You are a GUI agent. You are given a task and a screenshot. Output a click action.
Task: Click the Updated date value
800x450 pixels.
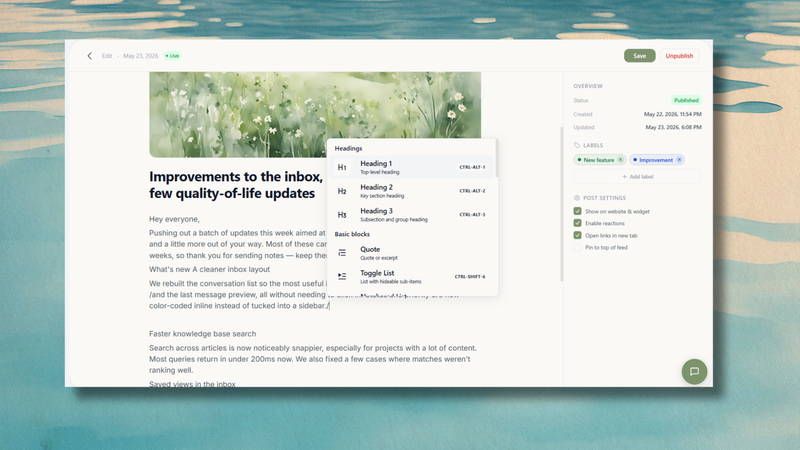[673, 127]
